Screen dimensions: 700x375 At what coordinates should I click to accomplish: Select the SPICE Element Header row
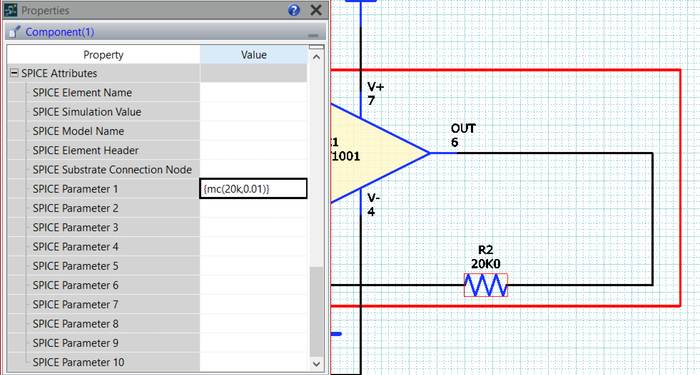[157, 150]
